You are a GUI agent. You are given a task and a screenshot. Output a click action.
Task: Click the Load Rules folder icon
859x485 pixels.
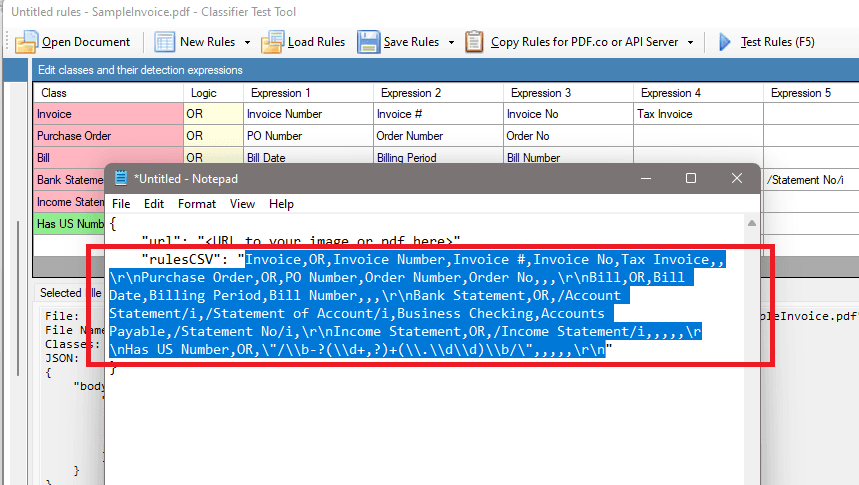(x=272, y=42)
